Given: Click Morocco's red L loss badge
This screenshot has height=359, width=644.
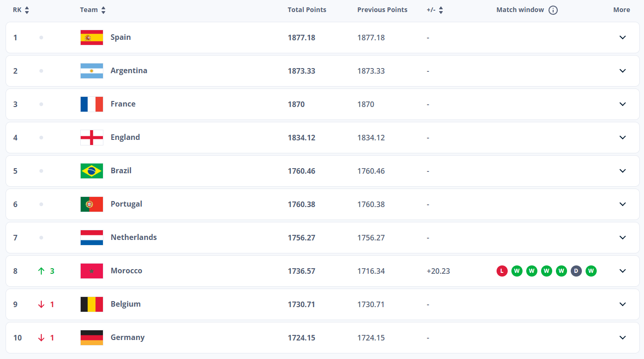Looking at the screenshot, I should tap(502, 271).
